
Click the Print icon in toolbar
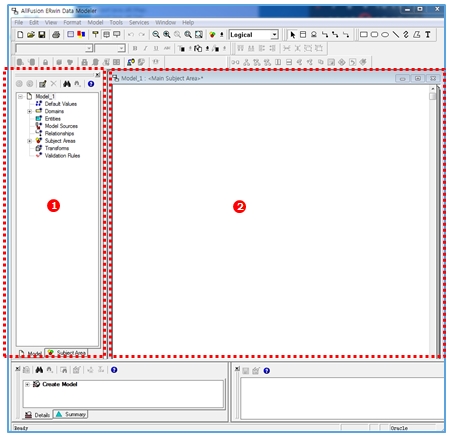click(56, 35)
